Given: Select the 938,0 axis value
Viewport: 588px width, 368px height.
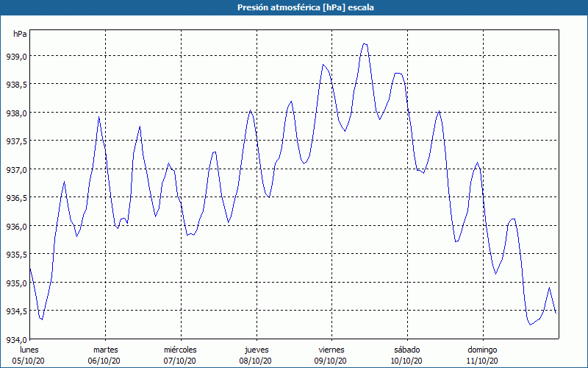Looking at the screenshot, I should coord(16,113).
